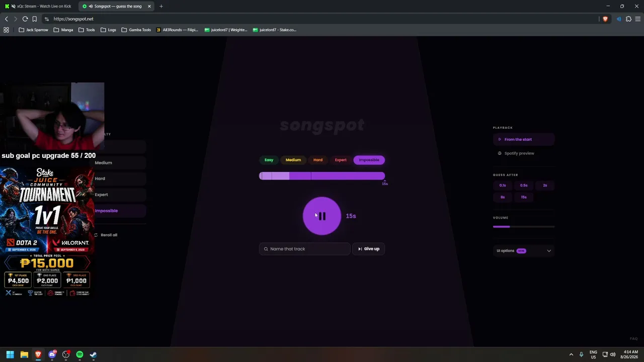The image size is (644, 362).
Task: Open the system volume tray icon
Action: [613, 355]
